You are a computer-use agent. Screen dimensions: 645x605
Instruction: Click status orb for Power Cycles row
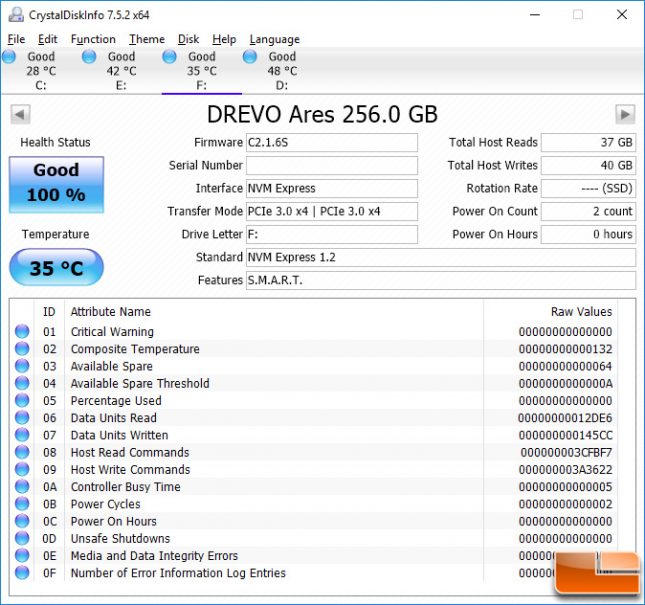click(x=22, y=504)
